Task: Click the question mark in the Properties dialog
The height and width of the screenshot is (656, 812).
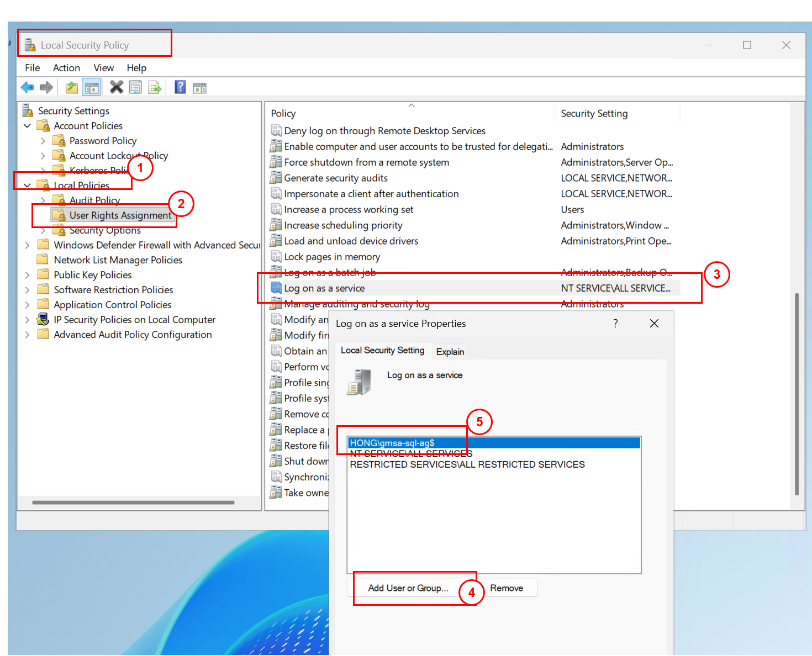Action: tap(615, 324)
